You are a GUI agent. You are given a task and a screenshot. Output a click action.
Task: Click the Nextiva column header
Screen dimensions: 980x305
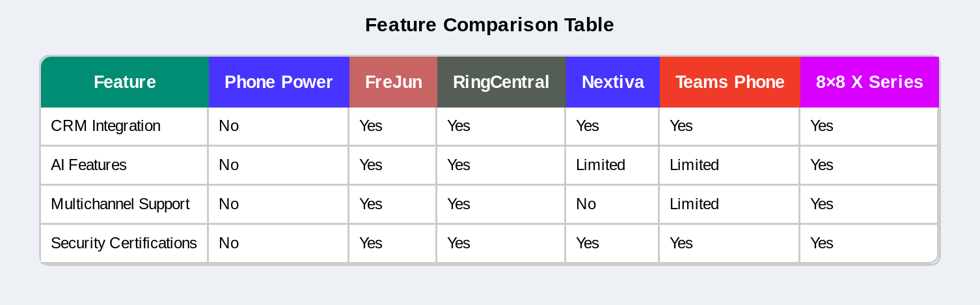[x=612, y=82]
